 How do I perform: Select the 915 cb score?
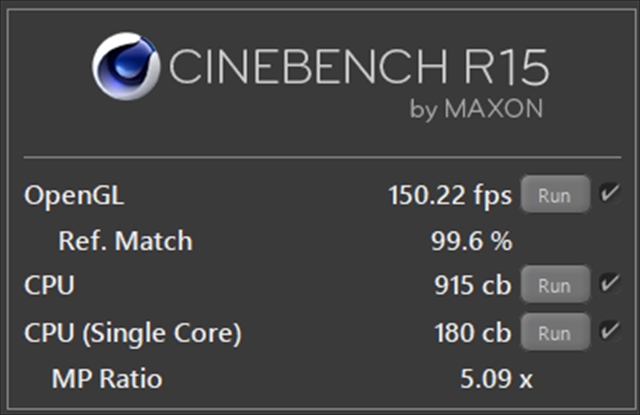coord(473,284)
